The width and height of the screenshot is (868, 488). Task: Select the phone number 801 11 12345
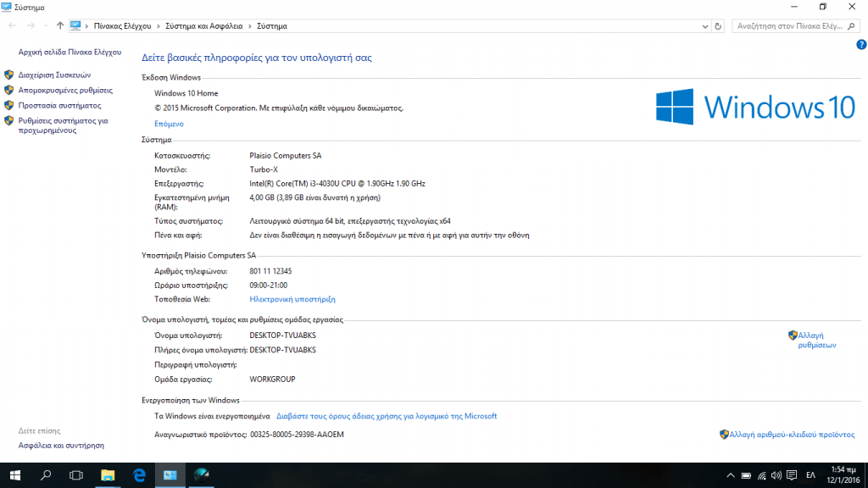[x=270, y=271]
